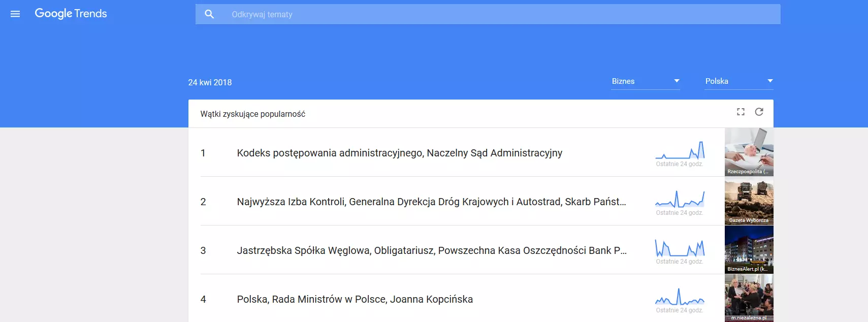The width and height of the screenshot is (868, 322).
Task: Open the Rzeczpospolita article thumbnail
Action: 749,152
